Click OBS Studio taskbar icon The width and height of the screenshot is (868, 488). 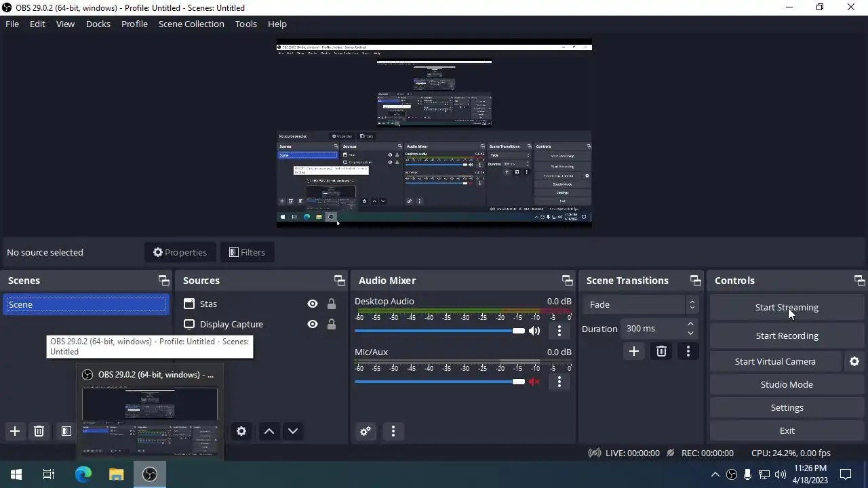(x=150, y=474)
